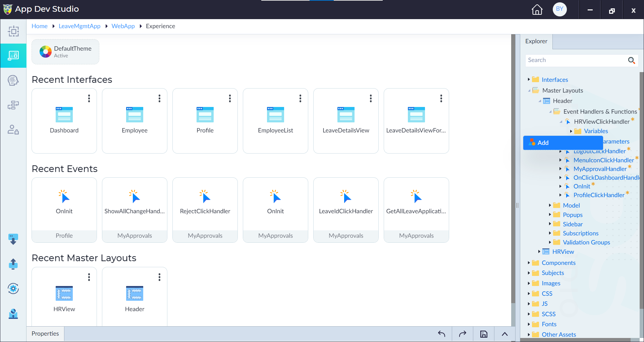Screen dimensions: 644x342
Task: Open the HRView master layout card
Action: (64, 296)
